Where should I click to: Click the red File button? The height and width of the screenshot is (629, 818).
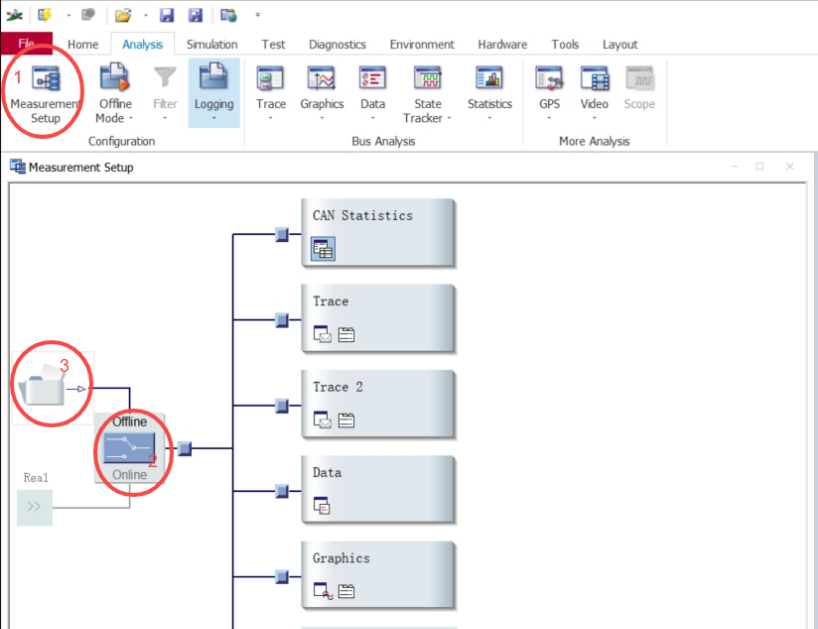pos(27,44)
